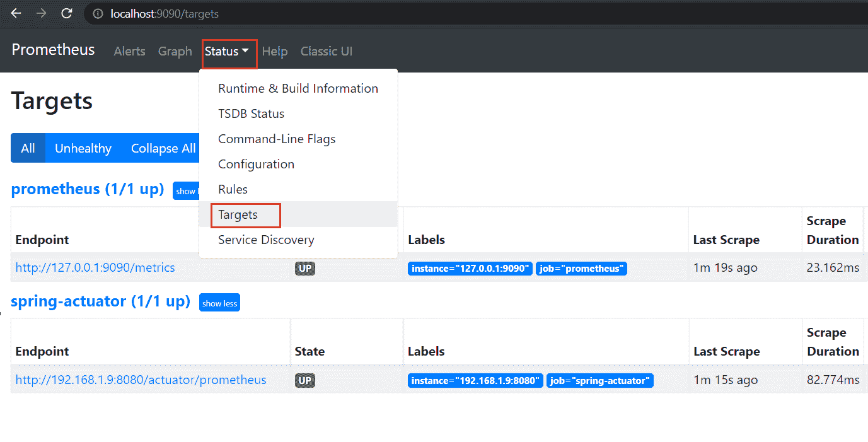Open the Status dropdown menu
Viewport: 868px width, 442px height.
pos(227,52)
